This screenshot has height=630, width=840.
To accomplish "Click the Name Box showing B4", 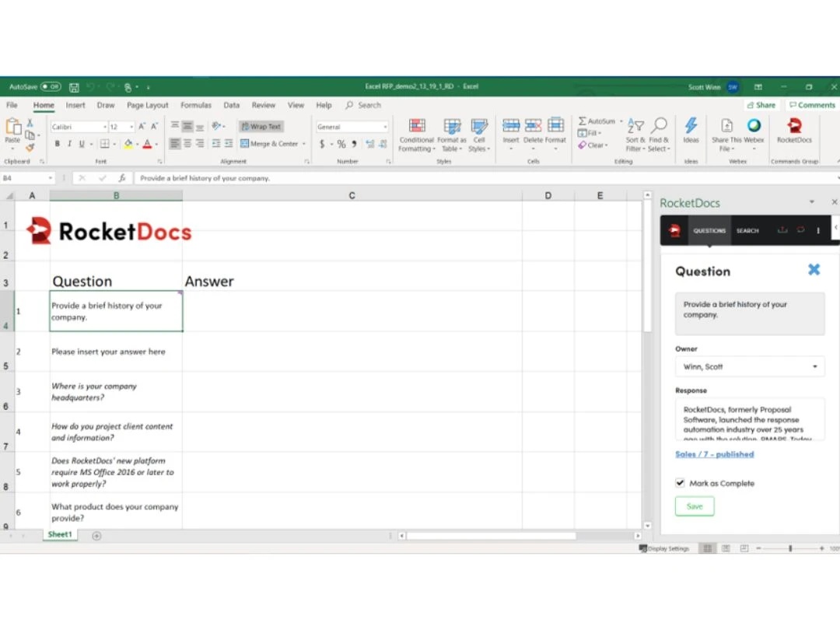I will [28, 178].
